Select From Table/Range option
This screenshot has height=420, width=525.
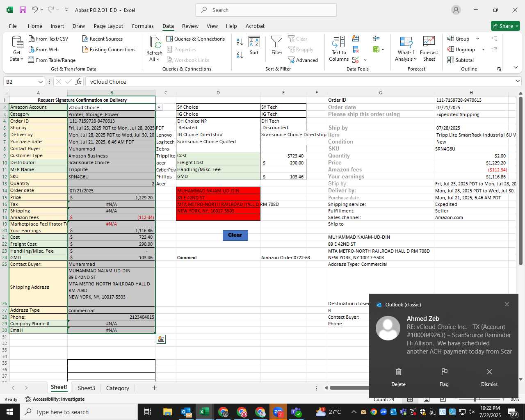[x=52, y=60]
